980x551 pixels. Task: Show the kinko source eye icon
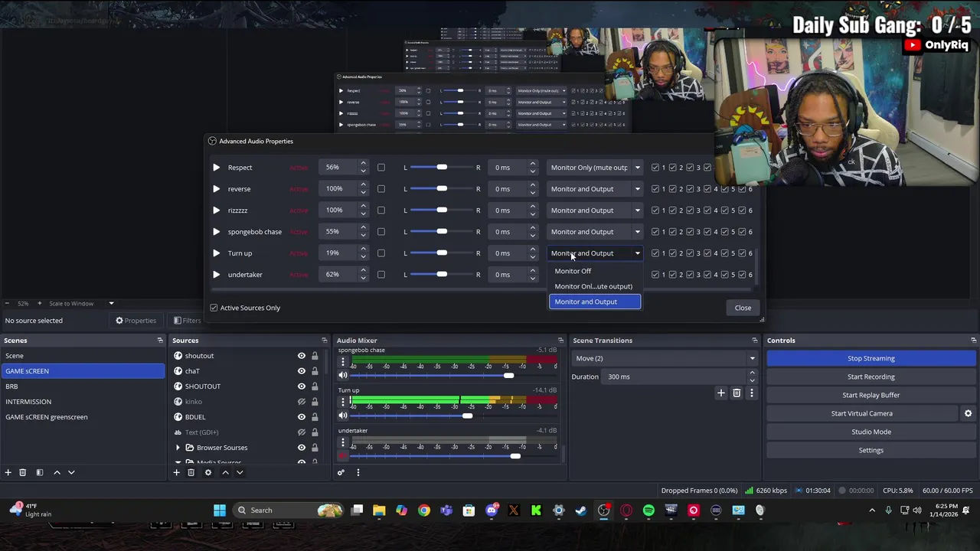302,402
